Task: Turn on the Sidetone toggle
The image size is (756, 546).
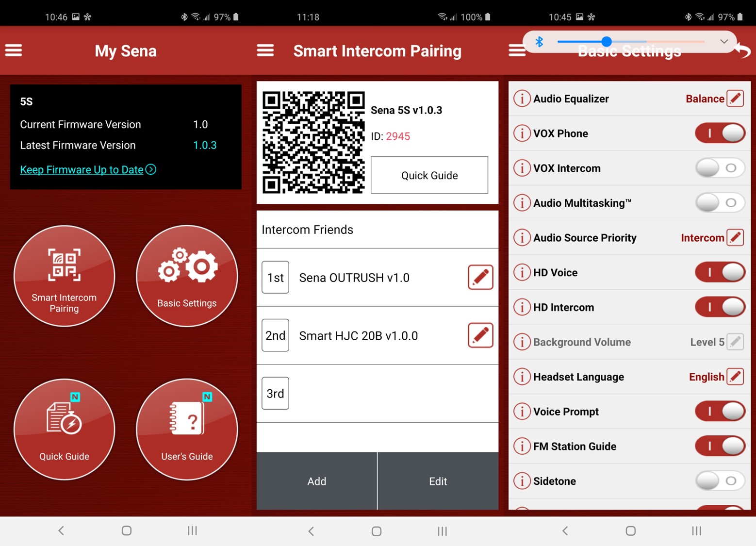Action: [720, 481]
